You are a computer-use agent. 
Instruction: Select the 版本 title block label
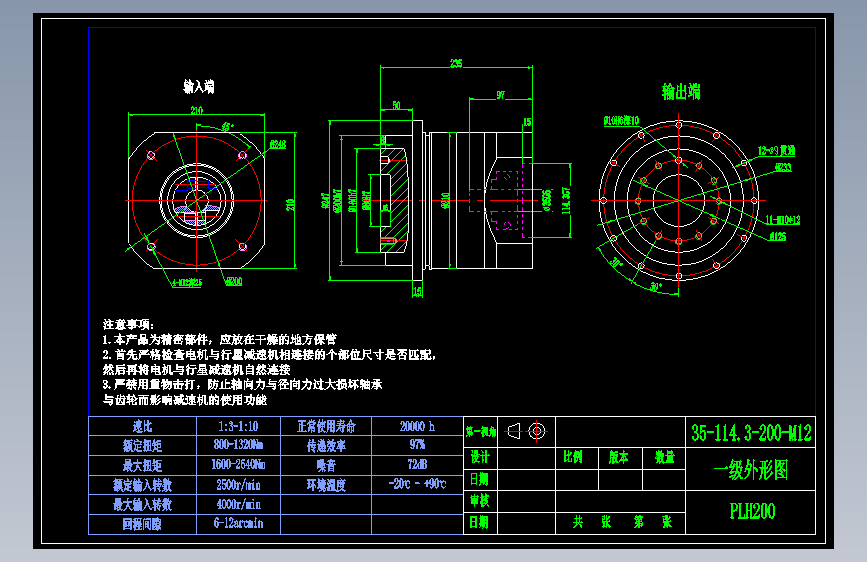click(619, 457)
